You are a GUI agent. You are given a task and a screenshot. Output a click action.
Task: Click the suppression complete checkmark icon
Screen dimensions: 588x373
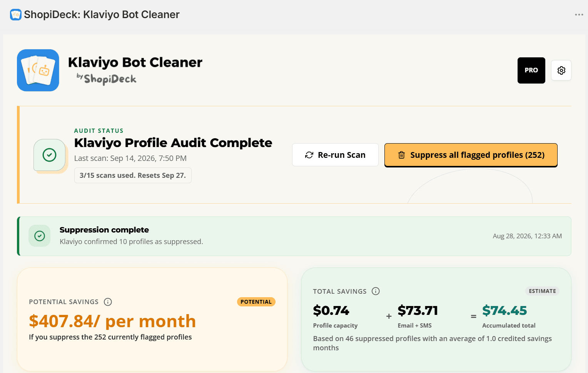(40, 236)
